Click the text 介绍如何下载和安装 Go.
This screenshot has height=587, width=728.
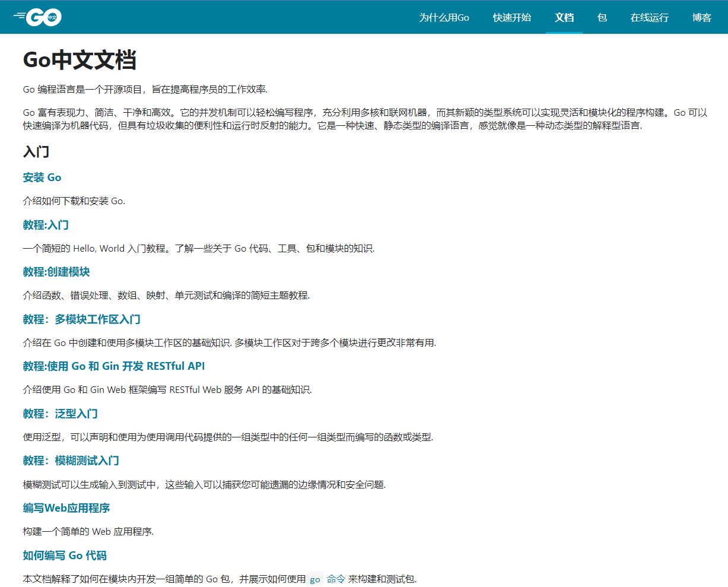click(x=74, y=201)
